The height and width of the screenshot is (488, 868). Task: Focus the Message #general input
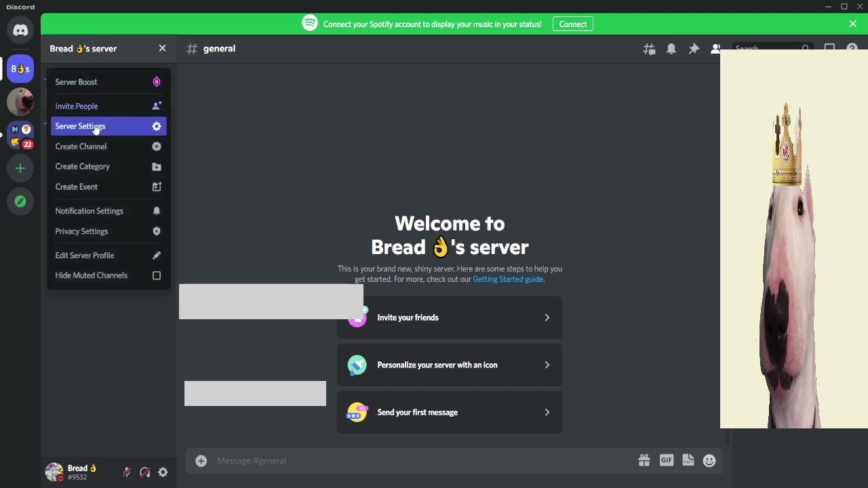420,461
